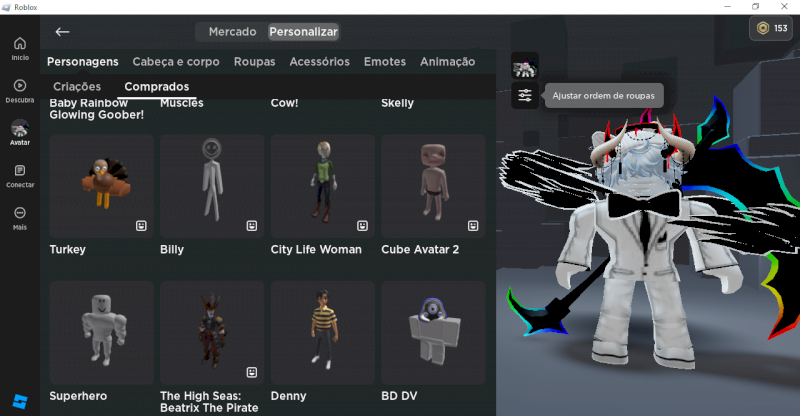Click the emote badge on Beatrix The Pirate card
Screen dimensions: 800x416
[x=252, y=372]
